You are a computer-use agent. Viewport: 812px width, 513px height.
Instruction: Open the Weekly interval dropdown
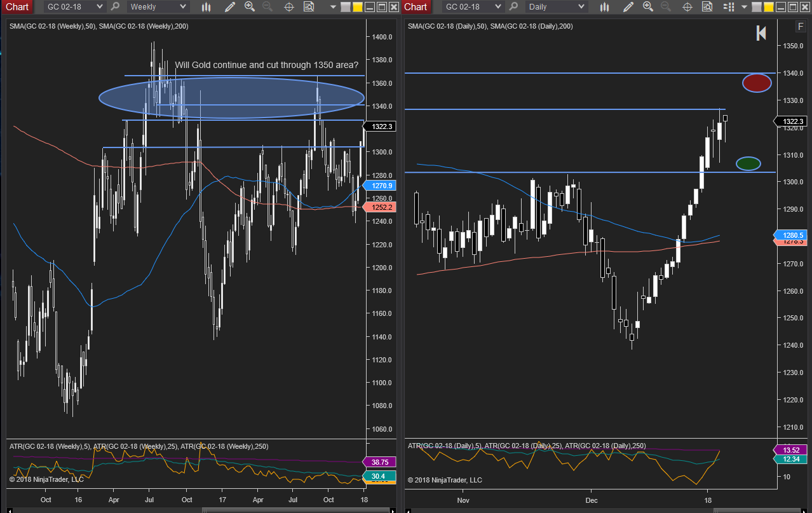click(x=158, y=6)
